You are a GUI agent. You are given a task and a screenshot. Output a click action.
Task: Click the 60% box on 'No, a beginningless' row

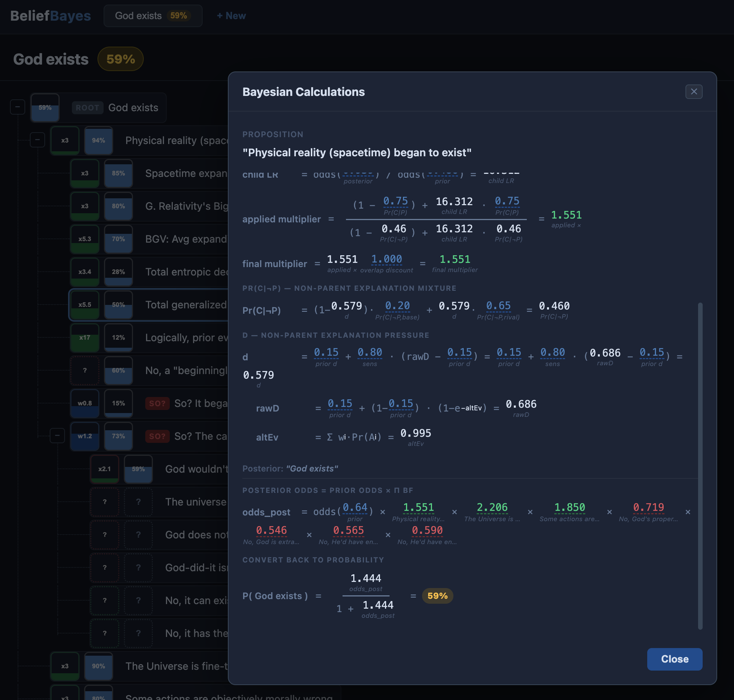pyautogui.click(x=119, y=371)
